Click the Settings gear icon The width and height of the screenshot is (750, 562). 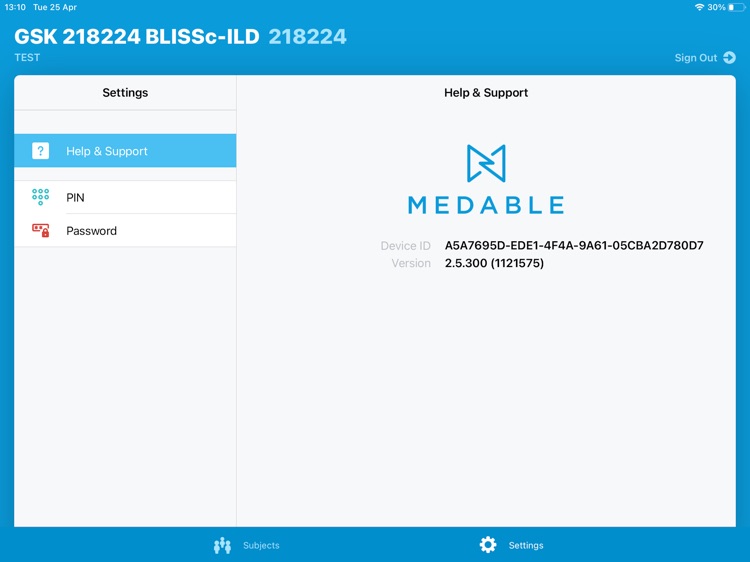tap(488, 545)
